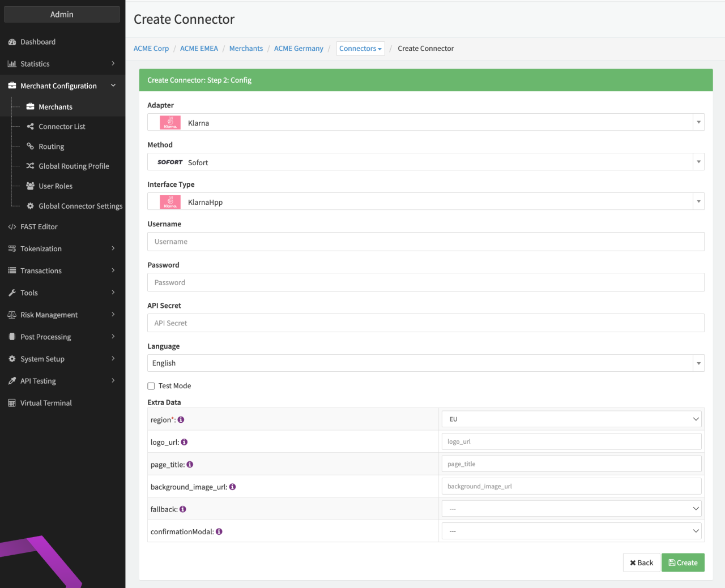Click the Statistics bar chart icon
The height and width of the screenshot is (588, 725).
[x=12, y=64]
